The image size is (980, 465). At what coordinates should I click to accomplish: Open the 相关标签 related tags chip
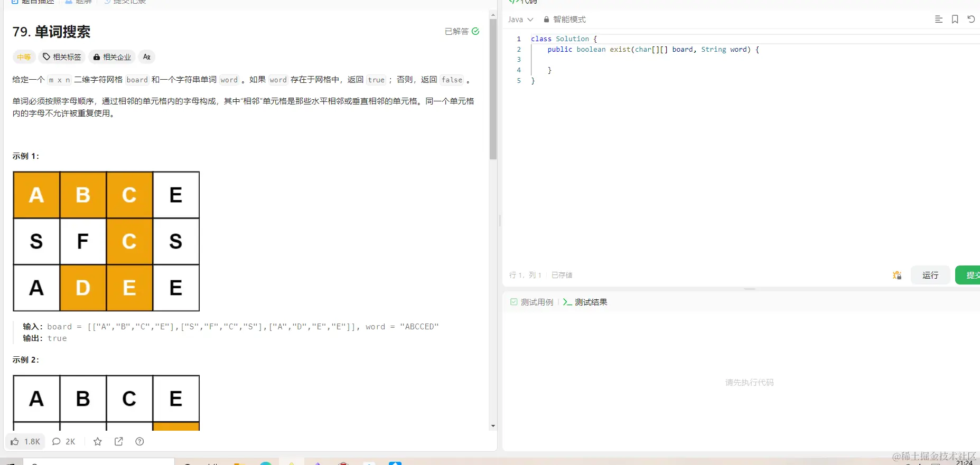(x=62, y=57)
